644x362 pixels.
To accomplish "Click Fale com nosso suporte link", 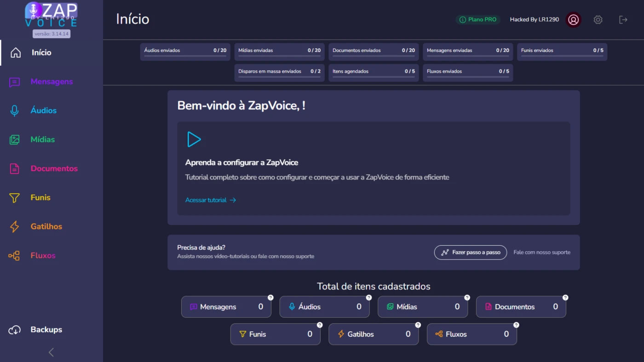I will pyautogui.click(x=541, y=252).
